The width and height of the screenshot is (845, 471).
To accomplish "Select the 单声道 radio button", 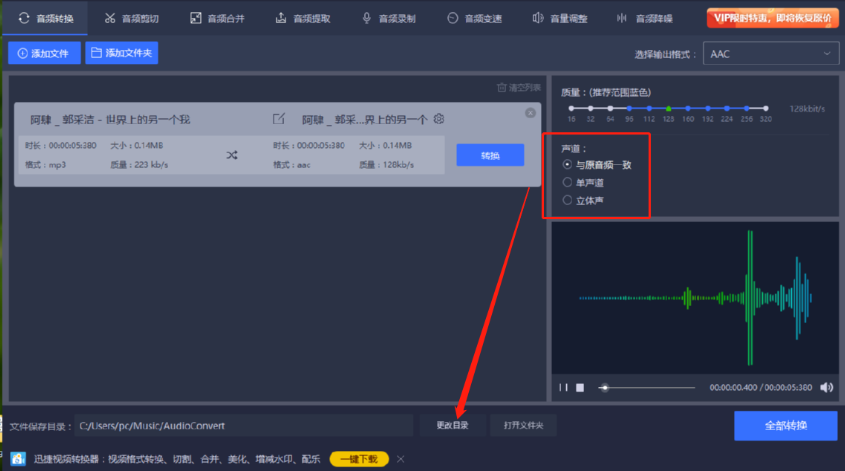I will 567,183.
